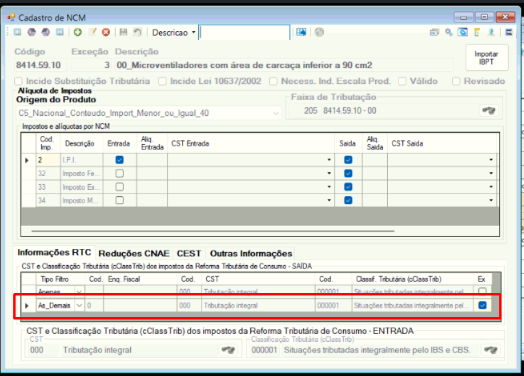Go to the previous record in toolbar

32,32
